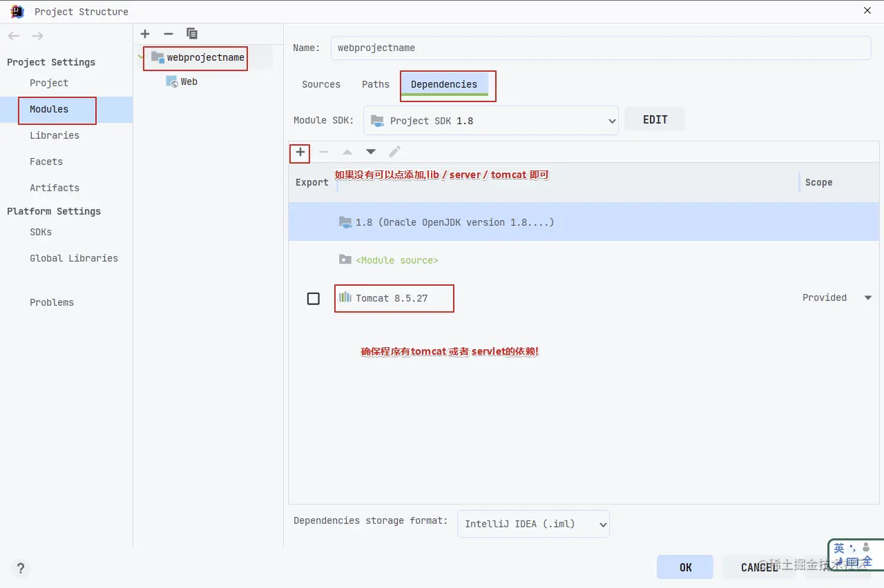Remove dependency with the minus button
Image resolution: width=884 pixels, height=588 pixels.
coord(324,152)
